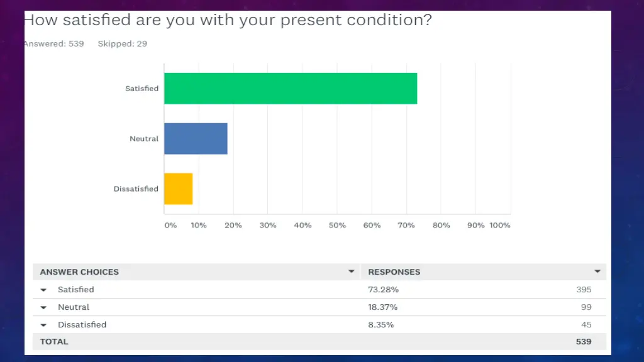Click the question title text
644x362 pixels.
tap(228, 20)
